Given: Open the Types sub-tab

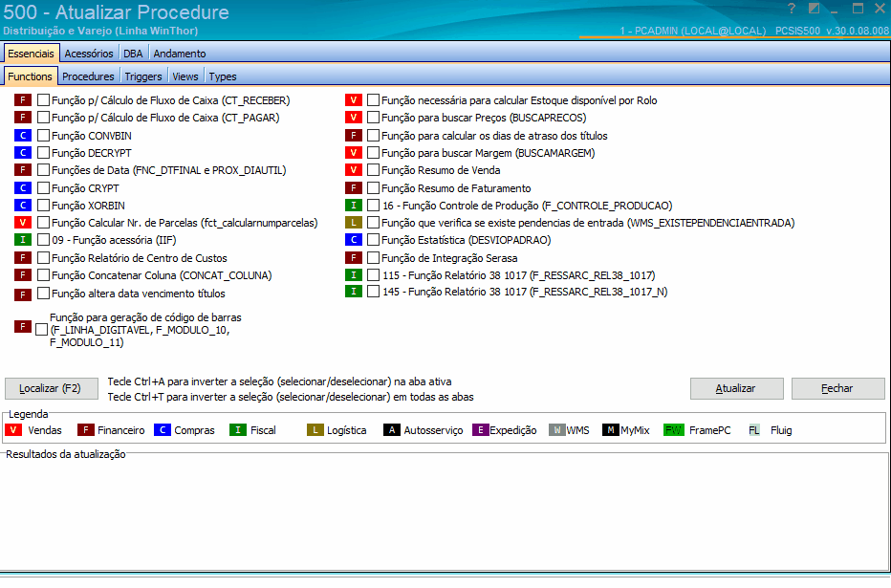Looking at the screenshot, I should 222,76.
